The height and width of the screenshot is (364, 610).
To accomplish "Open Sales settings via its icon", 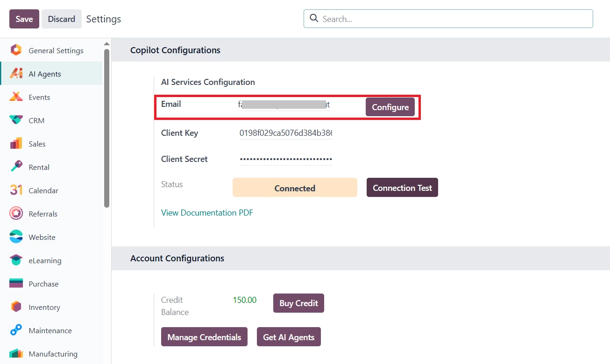I will (16, 144).
